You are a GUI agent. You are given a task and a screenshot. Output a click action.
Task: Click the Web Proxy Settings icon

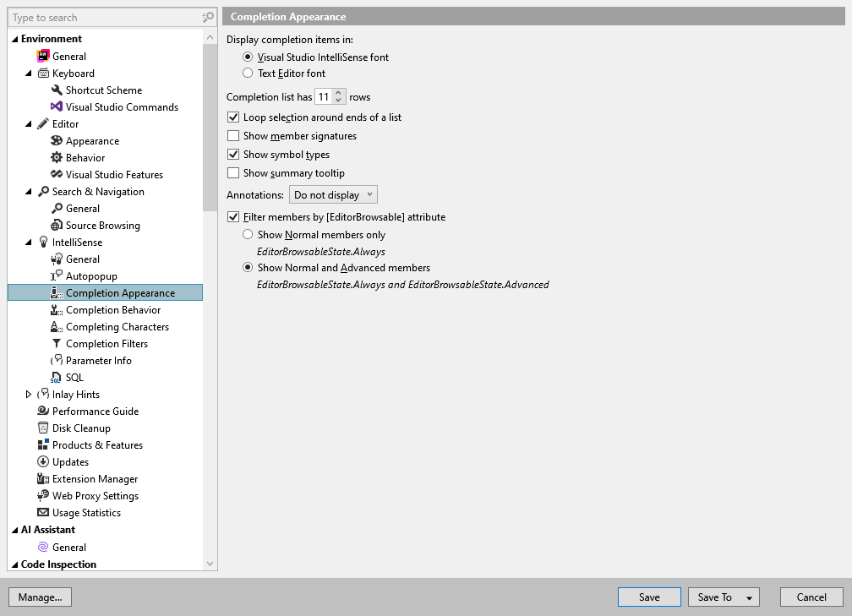tap(43, 495)
